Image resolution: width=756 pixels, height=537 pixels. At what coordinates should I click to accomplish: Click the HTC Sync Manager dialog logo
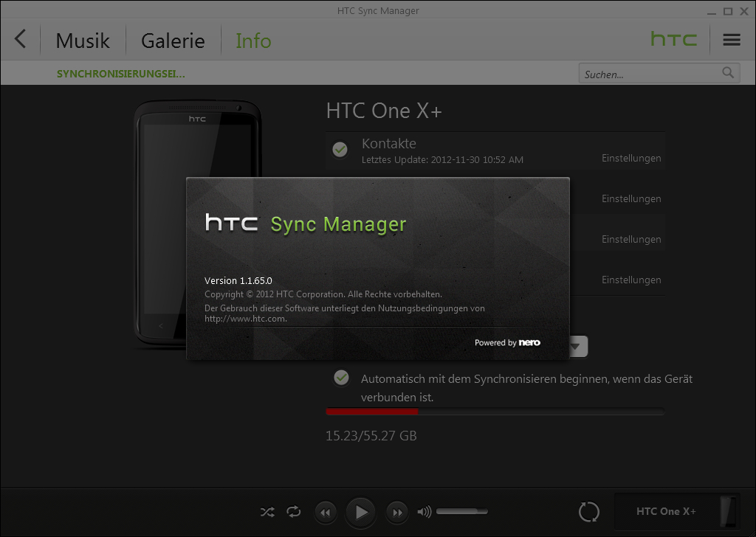306,224
